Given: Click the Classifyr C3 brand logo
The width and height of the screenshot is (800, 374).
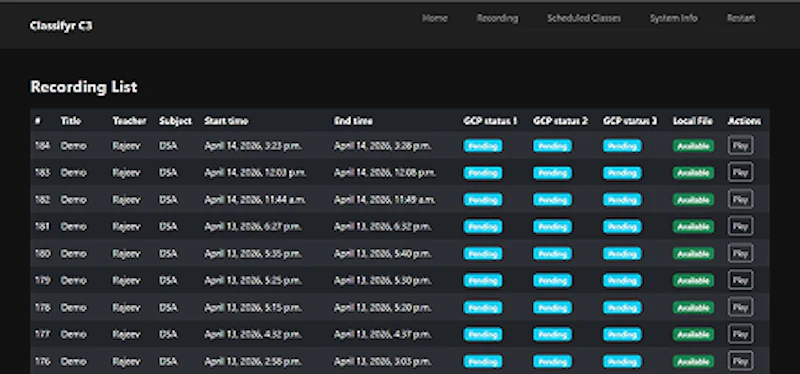Looking at the screenshot, I should (x=61, y=26).
